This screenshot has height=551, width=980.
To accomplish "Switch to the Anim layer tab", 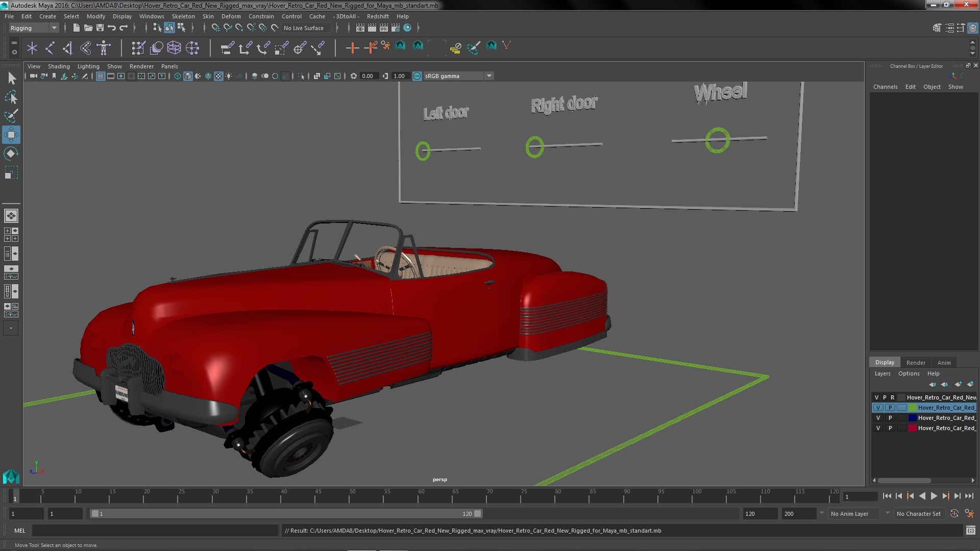I will (x=944, y=363).
